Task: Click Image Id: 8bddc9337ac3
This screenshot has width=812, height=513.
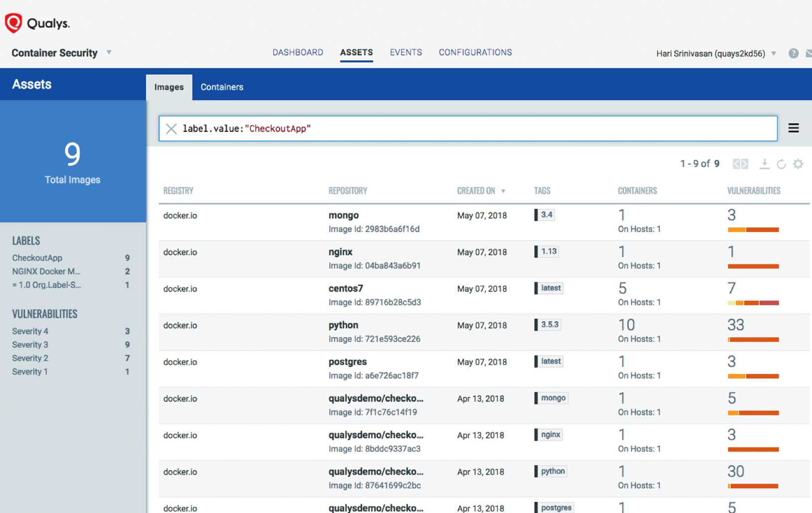Action: [375, 449]
